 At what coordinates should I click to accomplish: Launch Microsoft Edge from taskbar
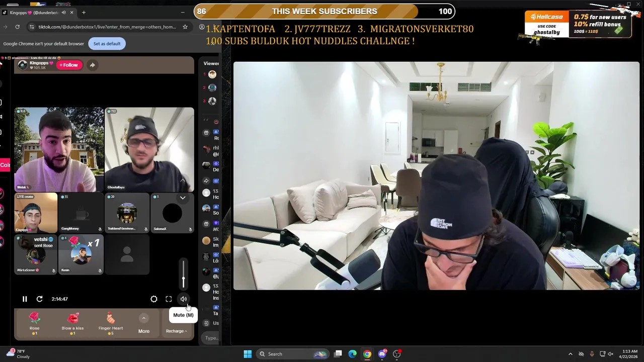point(353,354)
